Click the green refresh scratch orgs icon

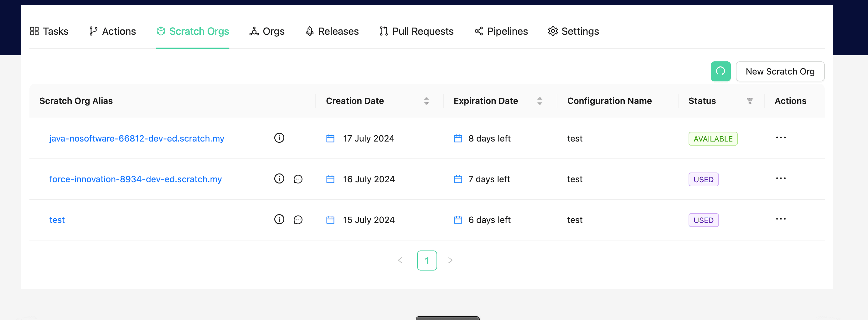721,71
